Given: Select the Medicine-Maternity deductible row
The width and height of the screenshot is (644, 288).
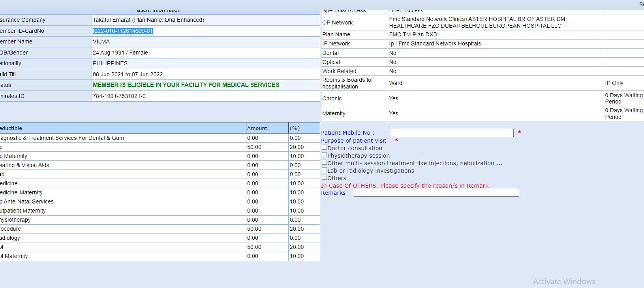Looking at the screenshot, I should point(22,192).
